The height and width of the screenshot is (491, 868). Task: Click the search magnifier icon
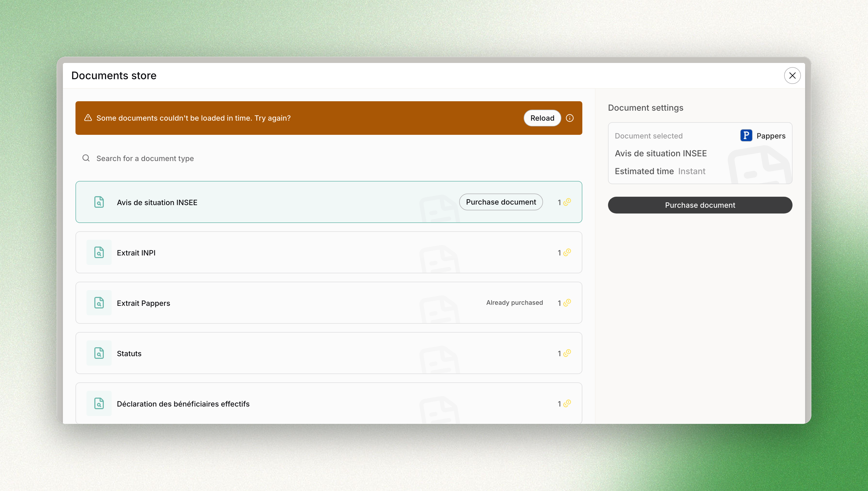pos(86,158)
